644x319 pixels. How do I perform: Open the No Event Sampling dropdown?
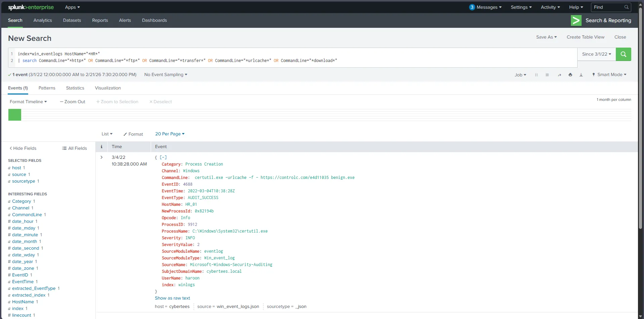[x=165, y=74]
